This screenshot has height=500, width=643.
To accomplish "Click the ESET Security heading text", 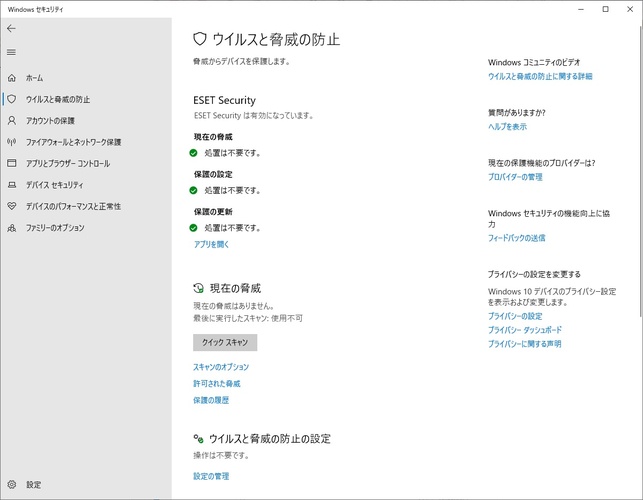I will coord(224,100).
